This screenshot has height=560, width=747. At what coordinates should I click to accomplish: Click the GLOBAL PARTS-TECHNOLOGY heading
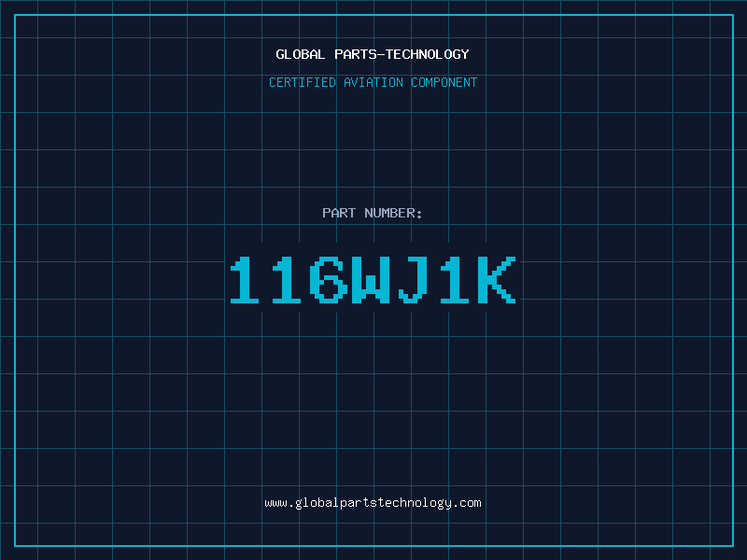pos(373,54)
